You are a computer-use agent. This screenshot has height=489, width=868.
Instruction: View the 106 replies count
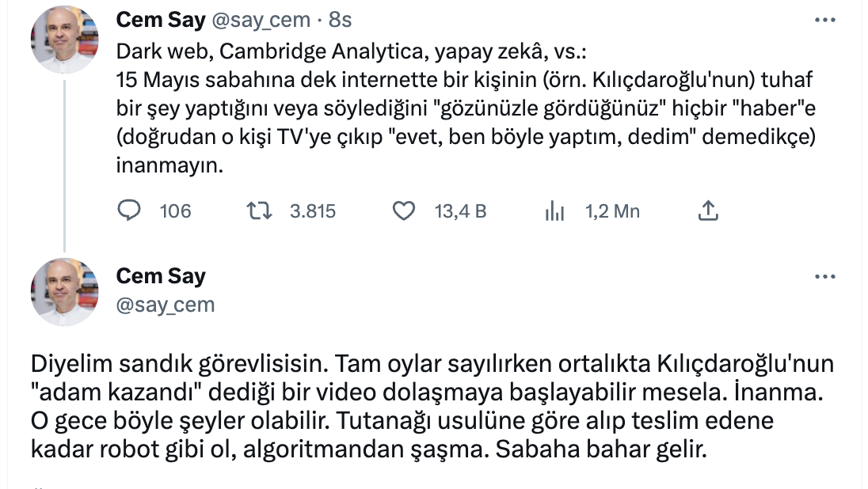point(175,211)
